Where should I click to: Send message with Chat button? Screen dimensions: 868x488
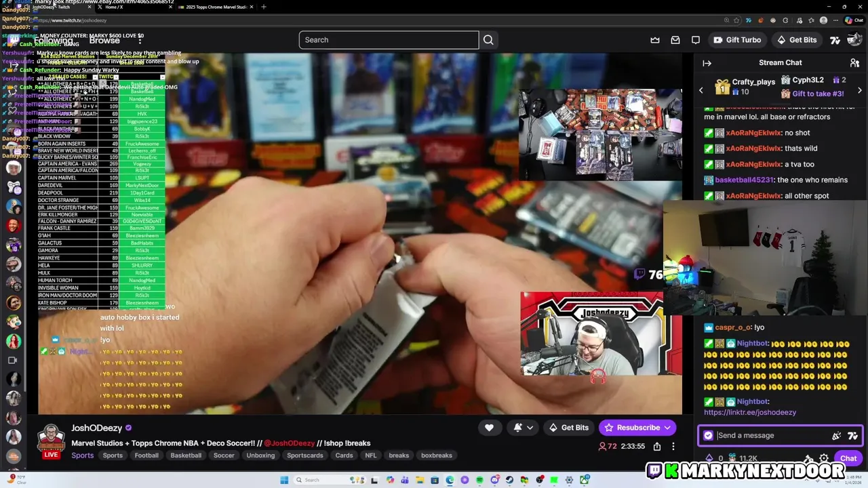pos(848,459)
